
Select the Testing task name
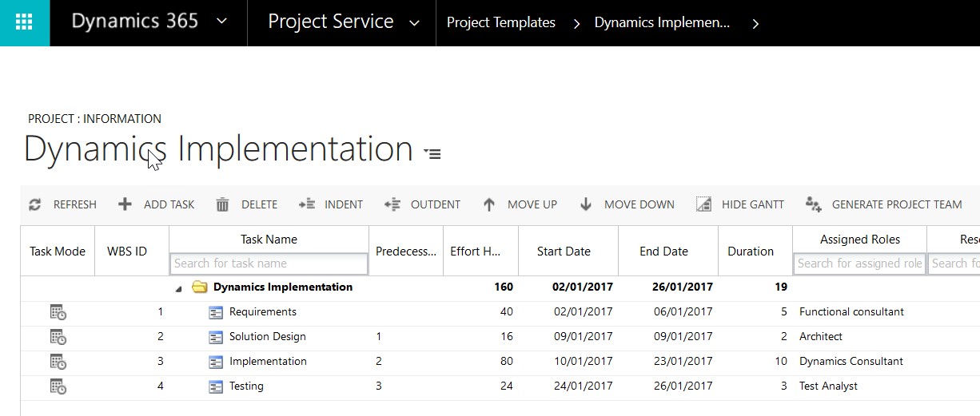(246, 386)
